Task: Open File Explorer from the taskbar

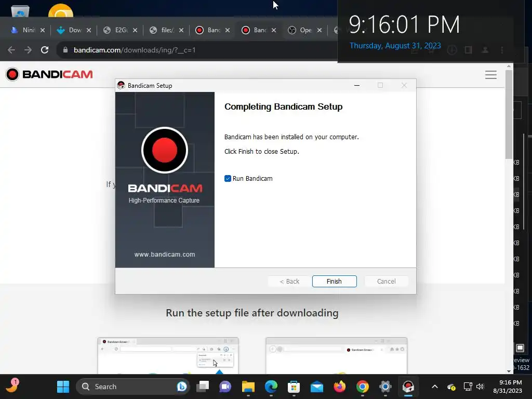Action: coord(248,387)
